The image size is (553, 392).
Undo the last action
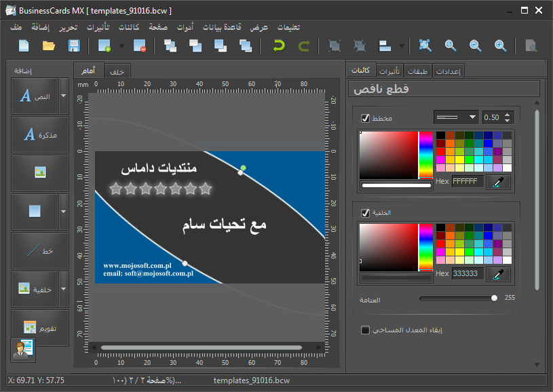(x=279, y=46)
